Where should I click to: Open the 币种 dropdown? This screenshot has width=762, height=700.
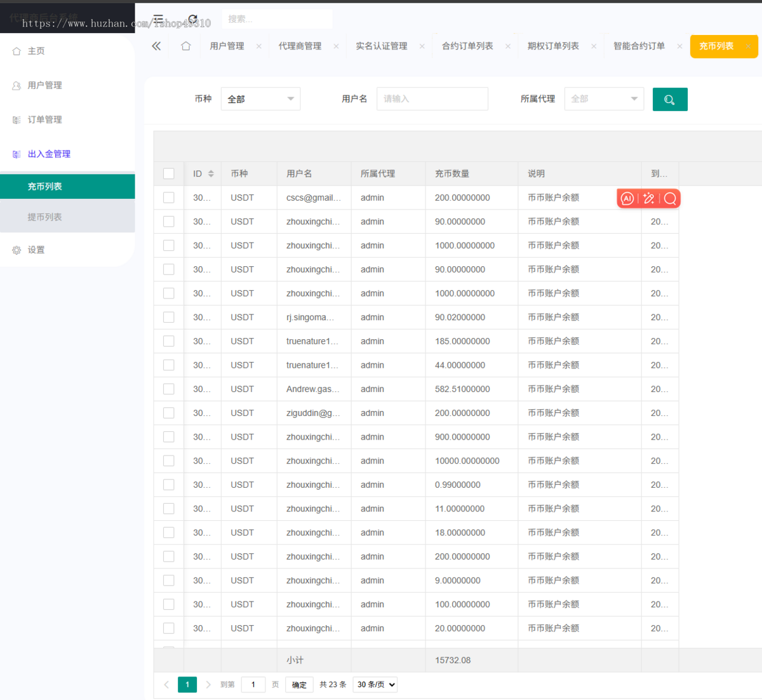(x=260, y=99)
